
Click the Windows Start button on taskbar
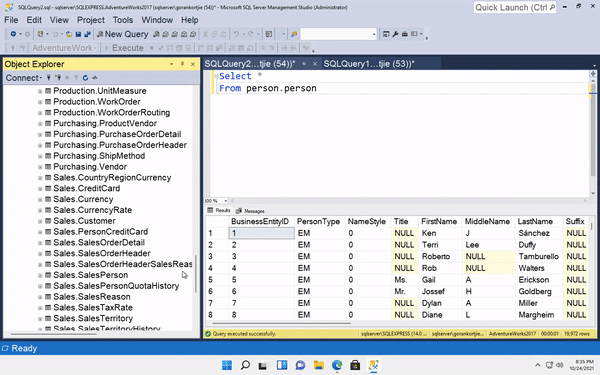[x=227, y=365]
